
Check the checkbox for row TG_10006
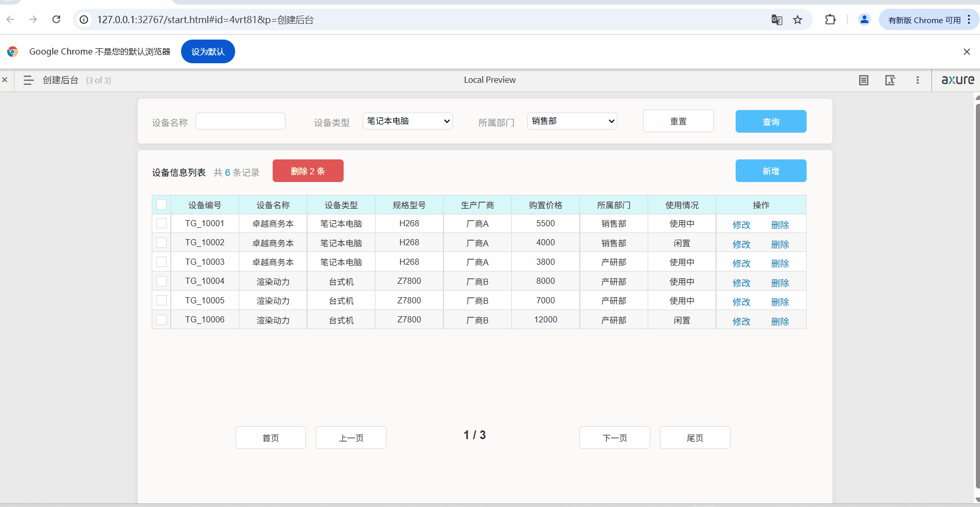click(161, 319)
